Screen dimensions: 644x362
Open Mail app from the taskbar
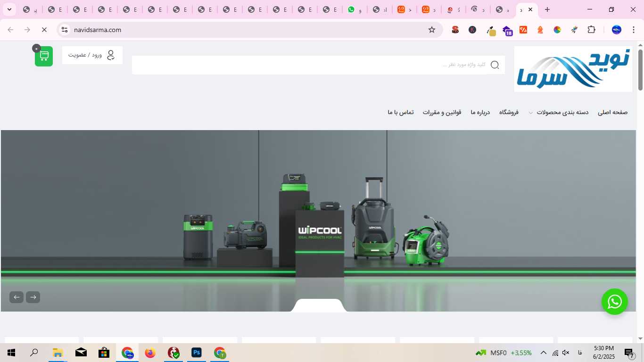(81, 353)
